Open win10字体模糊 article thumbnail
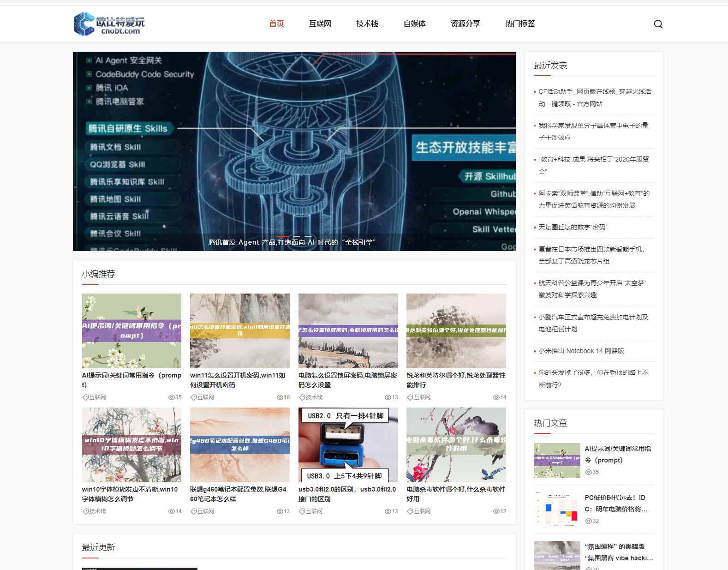728x570 pixels. click(x=131, y=445)
